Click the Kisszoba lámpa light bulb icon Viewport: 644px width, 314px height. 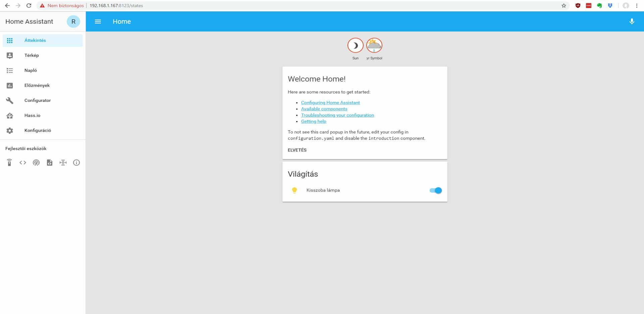(x=294, y=190)
